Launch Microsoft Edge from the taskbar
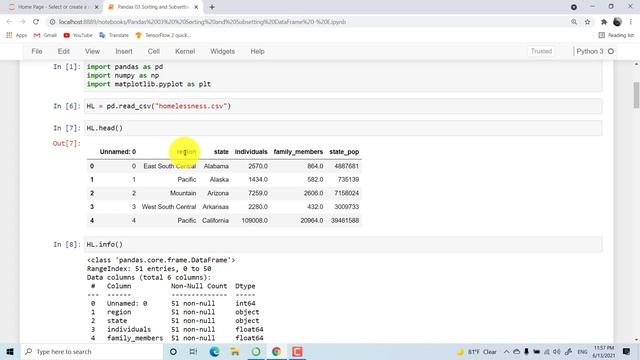Screen dimensions: 640x360 pyautogui.click(x=214, y=351)
